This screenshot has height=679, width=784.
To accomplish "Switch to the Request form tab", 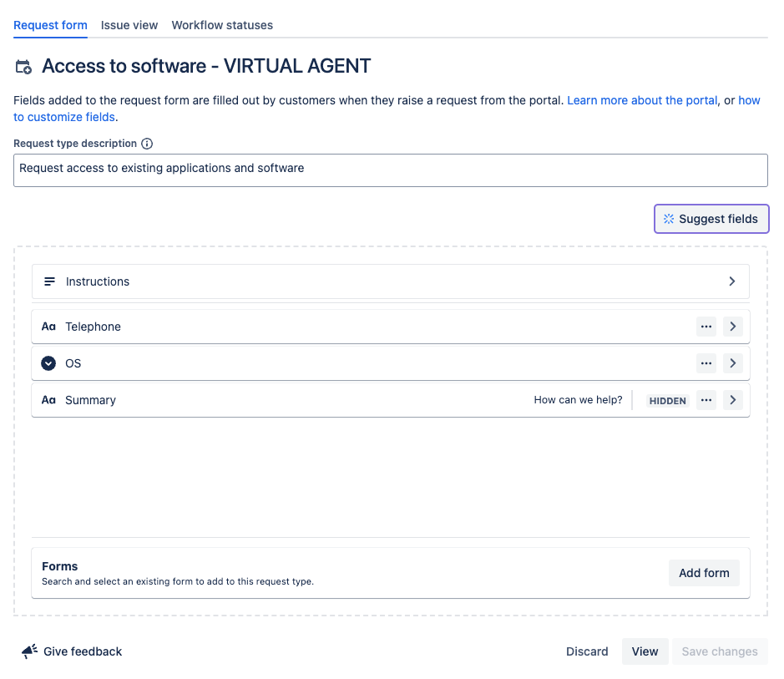I will point(50,25).
